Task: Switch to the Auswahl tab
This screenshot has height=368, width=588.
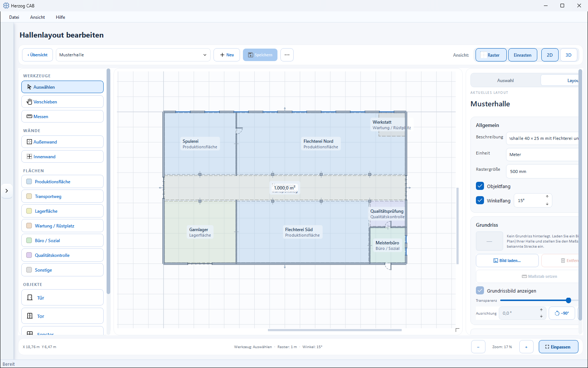Action: coord(505,81)
